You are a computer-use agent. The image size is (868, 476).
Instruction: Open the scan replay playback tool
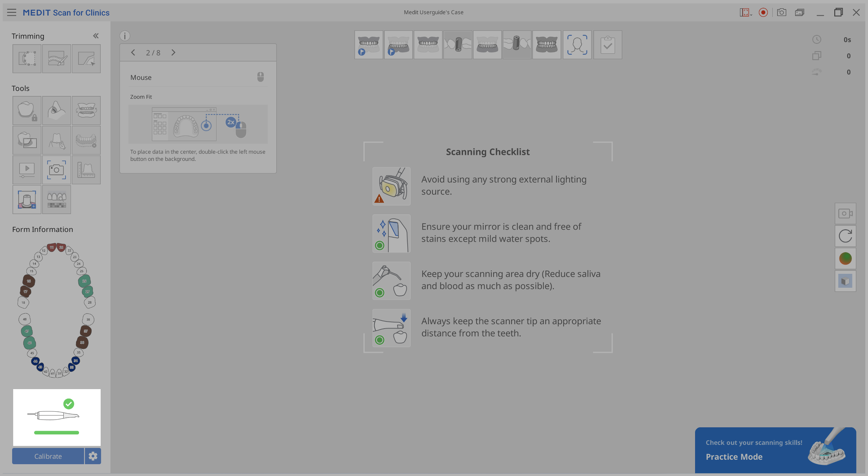(x=27, y=170)
